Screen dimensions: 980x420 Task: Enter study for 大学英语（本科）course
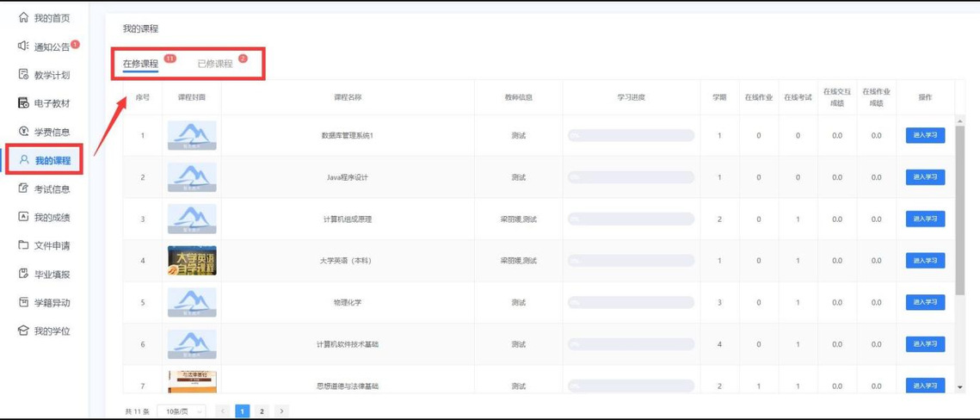(925, 261)
